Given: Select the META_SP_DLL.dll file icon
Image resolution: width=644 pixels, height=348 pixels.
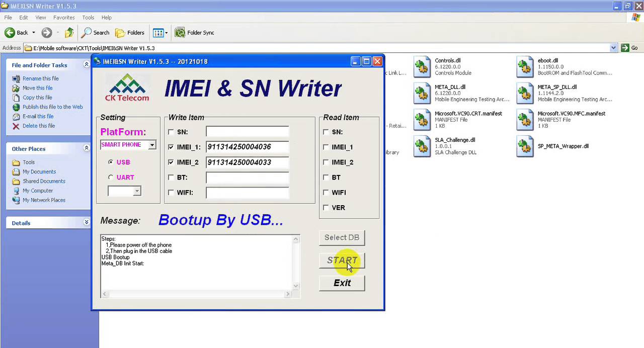Looking at the screenshot, I should tap(525, 94).
